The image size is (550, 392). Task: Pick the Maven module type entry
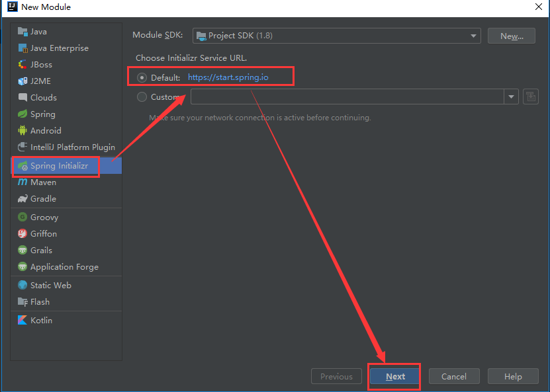tap(66, 182)
